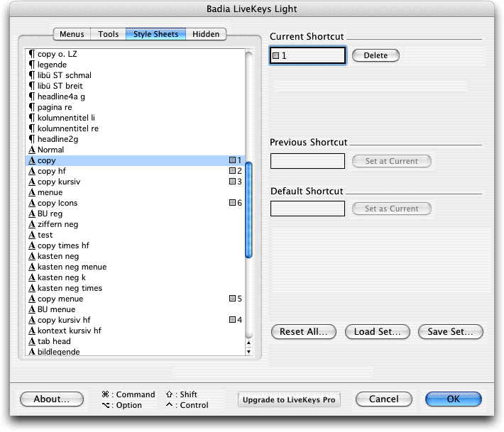Click Reset All button
The width and height of the screenshot is (504, 432).
click(x=304, y=331)
